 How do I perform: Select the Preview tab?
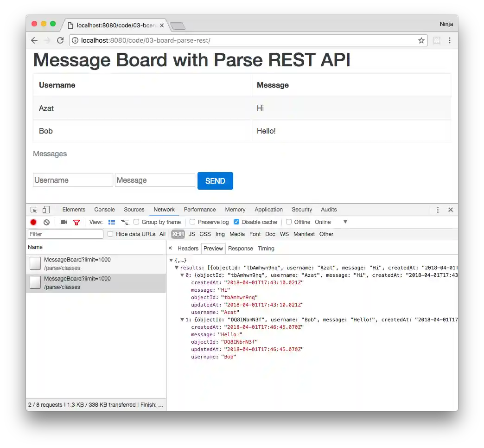[x=213, y=249]
